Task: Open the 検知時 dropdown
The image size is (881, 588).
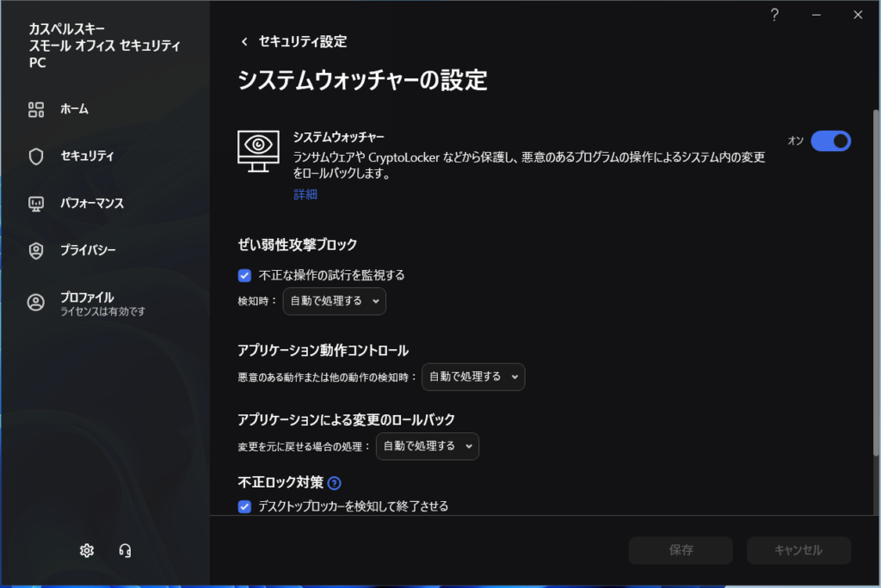Action: [335, 301]
